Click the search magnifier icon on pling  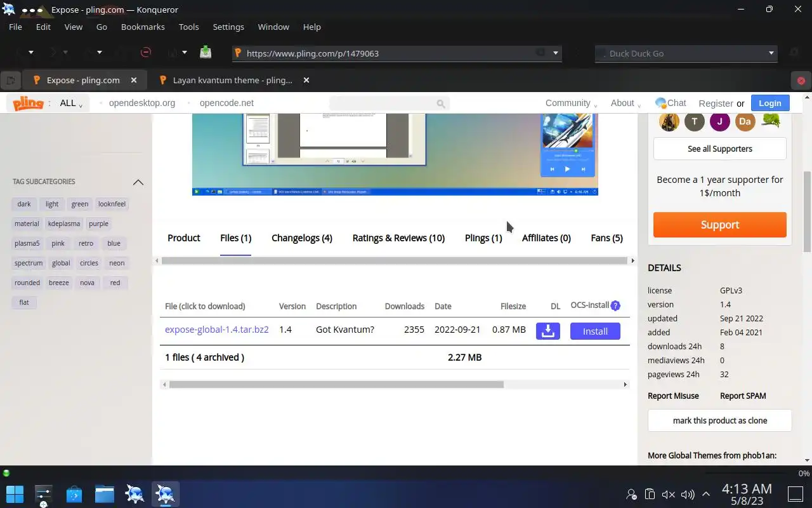[441, 103]
